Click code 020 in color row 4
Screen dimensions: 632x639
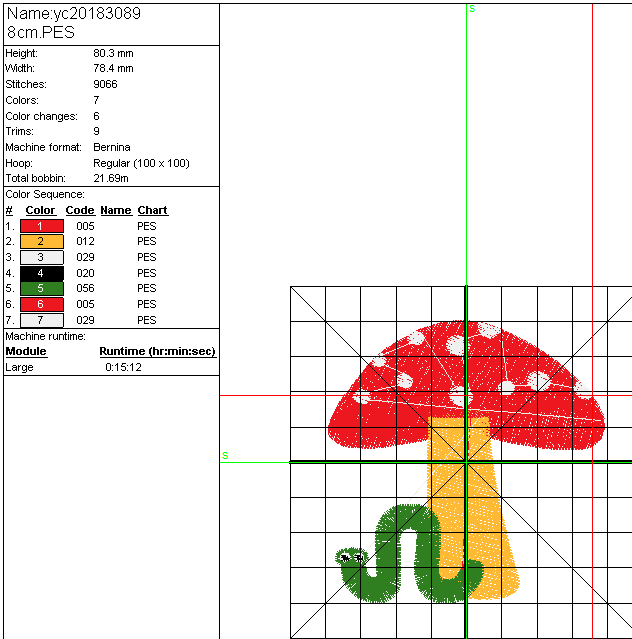tap(85, 273)
